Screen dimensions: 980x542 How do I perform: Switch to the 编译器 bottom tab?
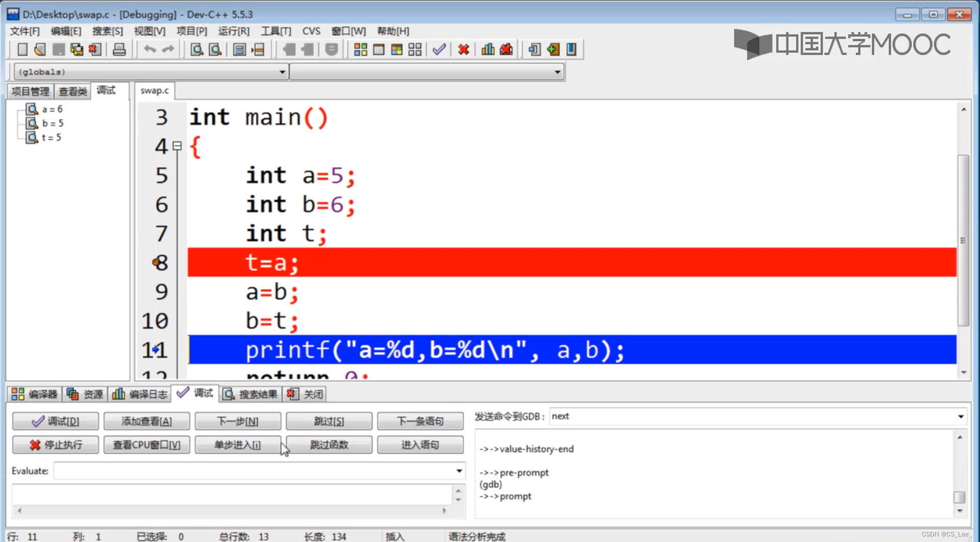pyautogui.click(x=35, y=394)
